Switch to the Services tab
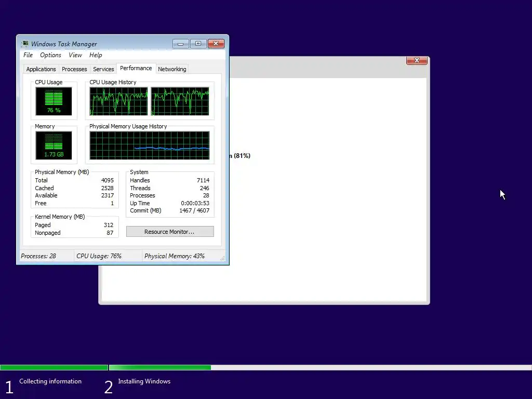The image size is (532, 399). (x=103, y=69)
